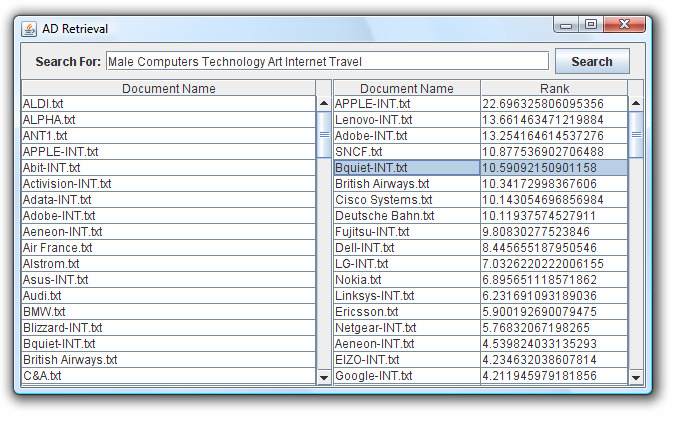The image size is (674, 421).
Task: Click results table scroll up arrow
Action: [x=636, y=103]
